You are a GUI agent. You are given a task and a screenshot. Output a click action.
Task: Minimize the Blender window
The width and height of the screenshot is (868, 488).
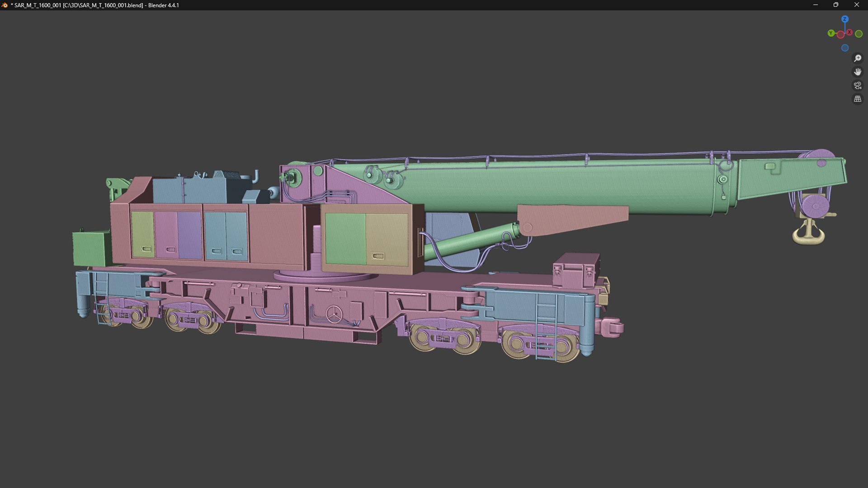pyautogui.click(x=816, y=5)
